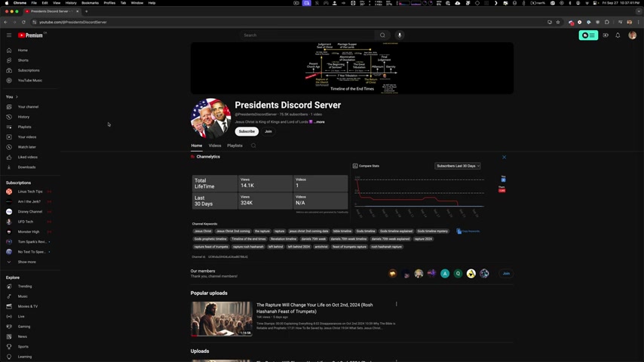This screenshot has height=362, width=644.
Task: Search within the channel magnifier icon
Action: 253,146
